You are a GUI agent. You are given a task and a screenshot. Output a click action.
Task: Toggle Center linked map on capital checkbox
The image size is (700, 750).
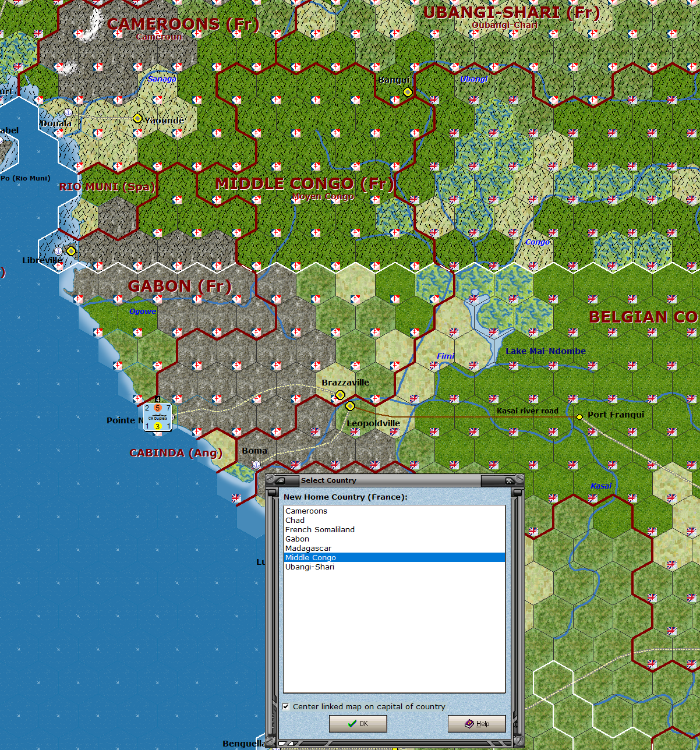[x=286, y=706]
